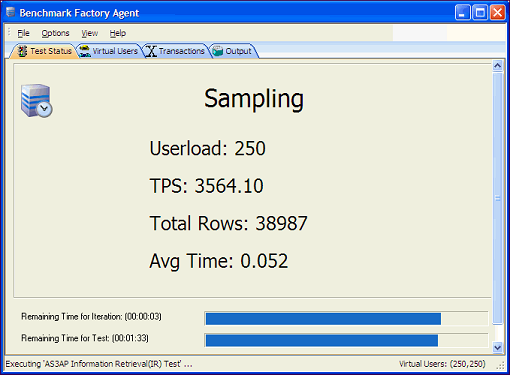Switch to the Transactions tab
Image resolution: width=510 pixels, height=375 pixels.
pyautogui.click(x=176, y=51)
